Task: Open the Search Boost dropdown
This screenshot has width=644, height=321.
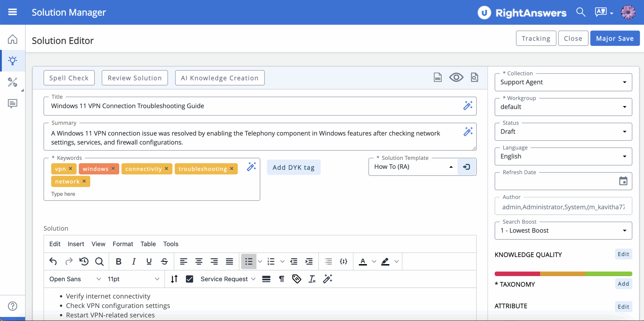Action: (563, 230)
